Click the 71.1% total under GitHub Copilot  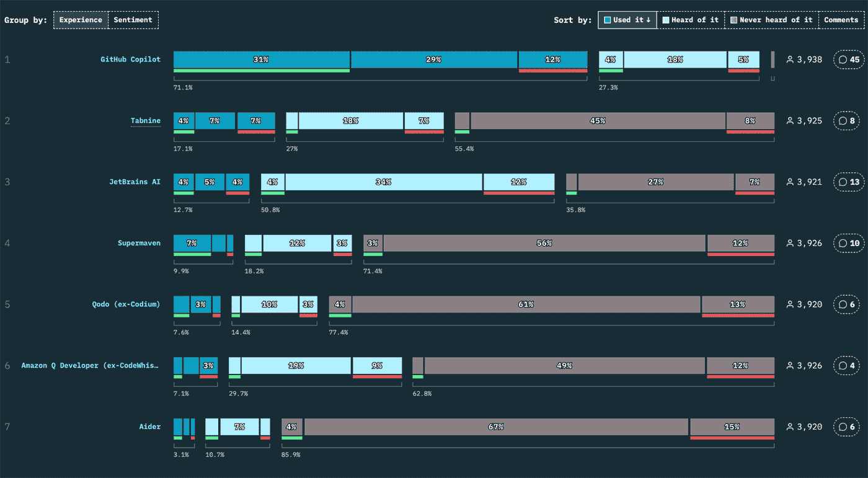[183, 87]
